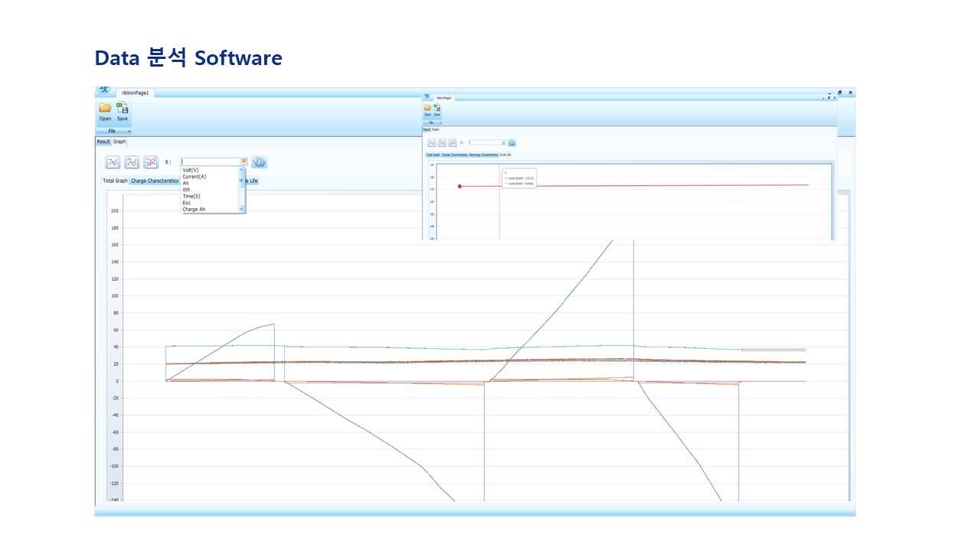Open the Charge Characteristics tab

(155, 181)
